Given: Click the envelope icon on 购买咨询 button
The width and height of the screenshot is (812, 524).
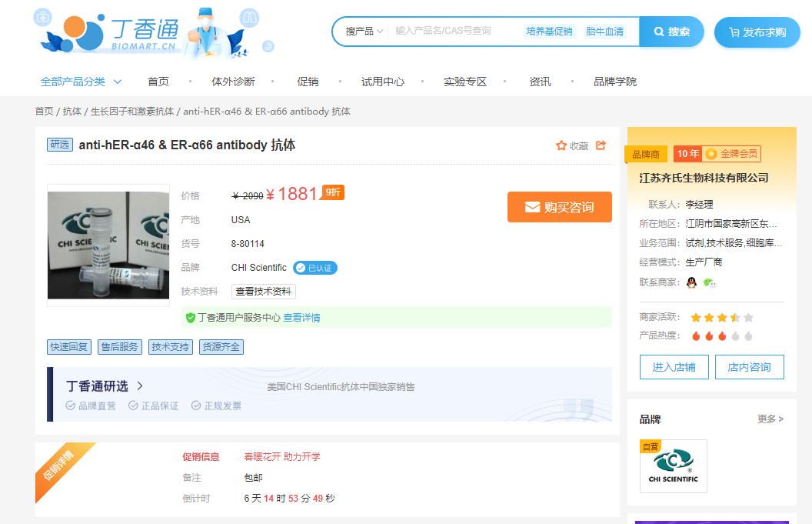Looking at the screenshot, I should [x=531, y=206].
